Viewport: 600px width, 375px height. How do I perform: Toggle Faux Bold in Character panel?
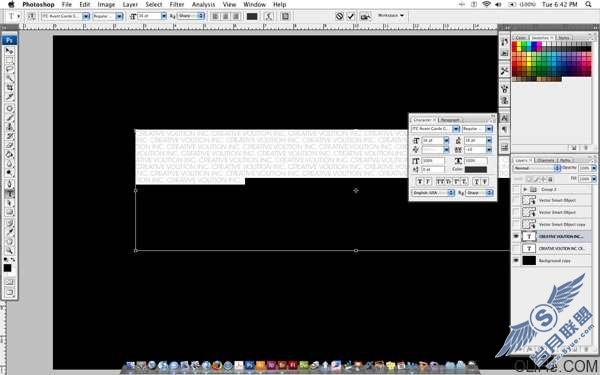420,181
